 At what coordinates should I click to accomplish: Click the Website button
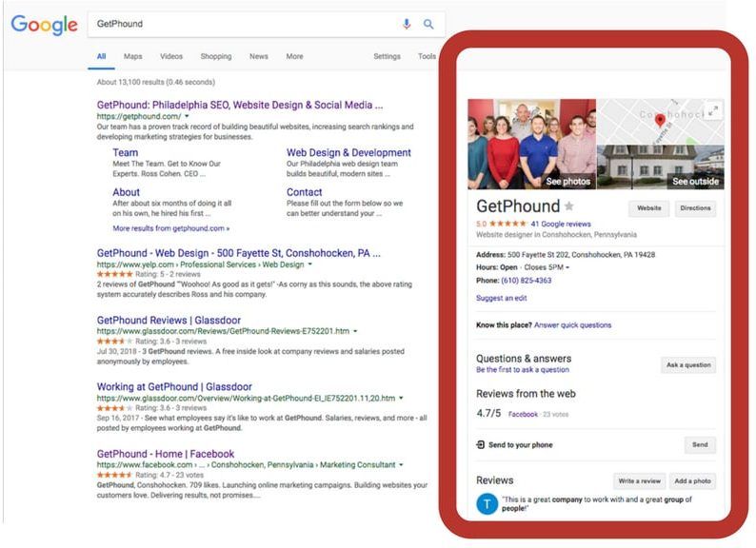pyautogui.click(x=649, y=208)
